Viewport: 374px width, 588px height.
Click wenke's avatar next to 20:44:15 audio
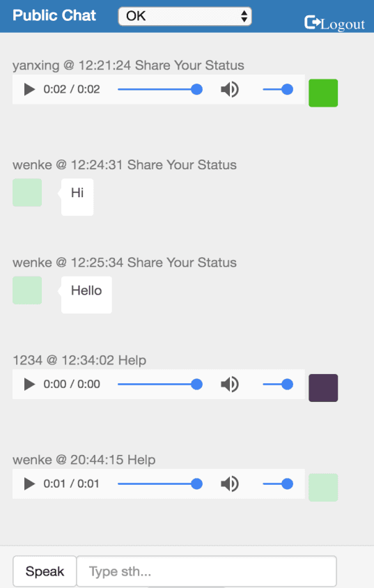(x=323, y=487)
